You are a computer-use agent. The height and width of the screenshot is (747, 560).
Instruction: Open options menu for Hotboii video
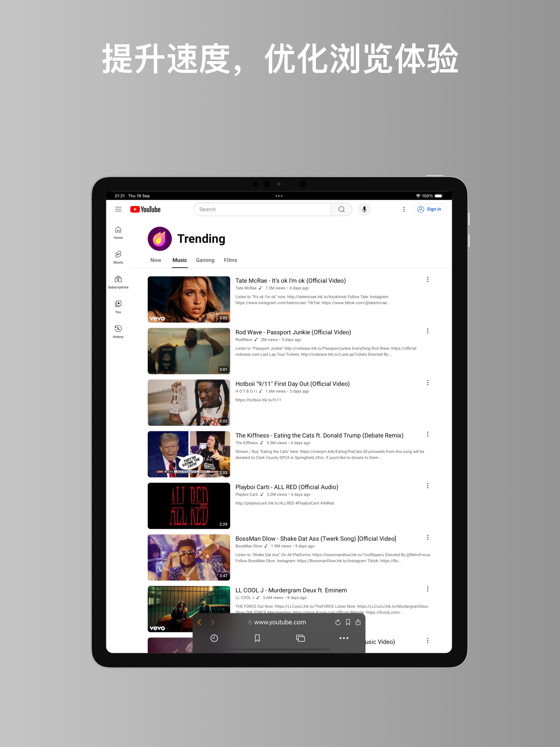428,383
